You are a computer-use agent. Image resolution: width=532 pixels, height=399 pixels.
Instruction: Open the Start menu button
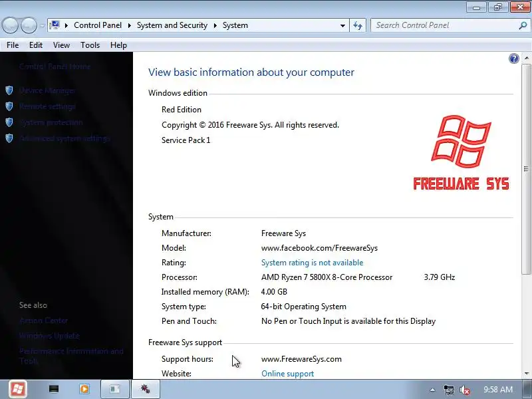pyautogui.click(x=18, y=389)
